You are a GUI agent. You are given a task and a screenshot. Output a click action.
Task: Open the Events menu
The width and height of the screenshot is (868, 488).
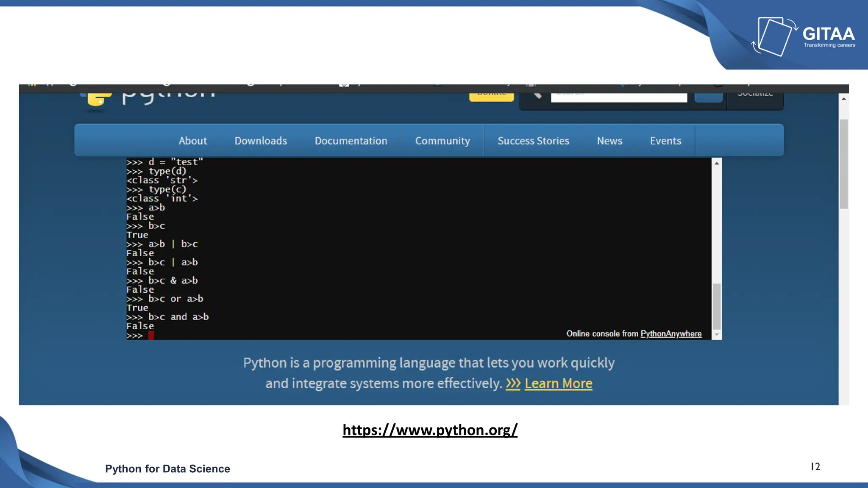click(665, 141)
